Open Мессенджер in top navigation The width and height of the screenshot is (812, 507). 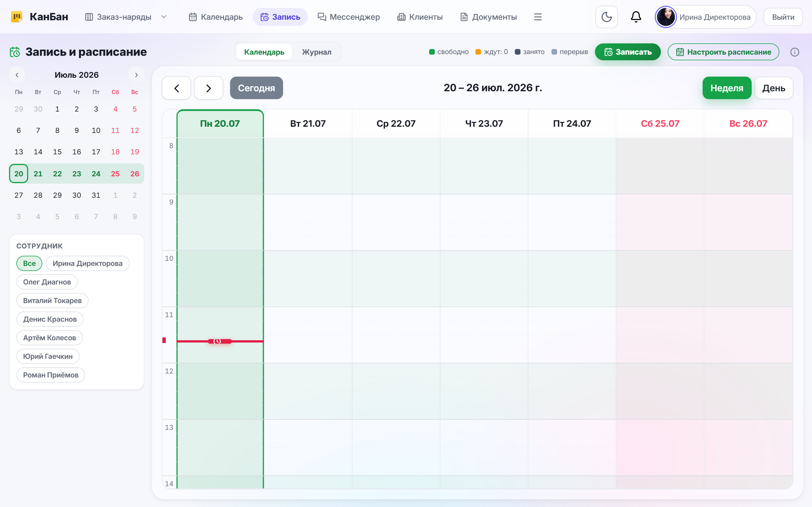click(348, 17)
